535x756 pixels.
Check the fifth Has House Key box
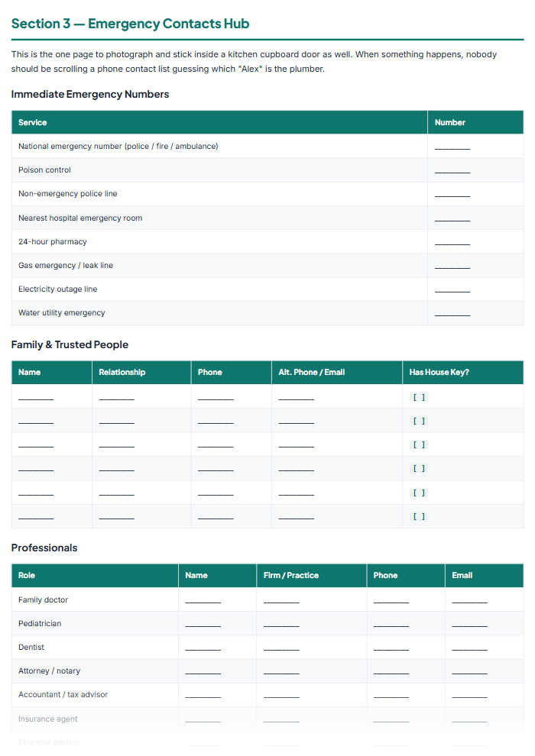(419, 493)
